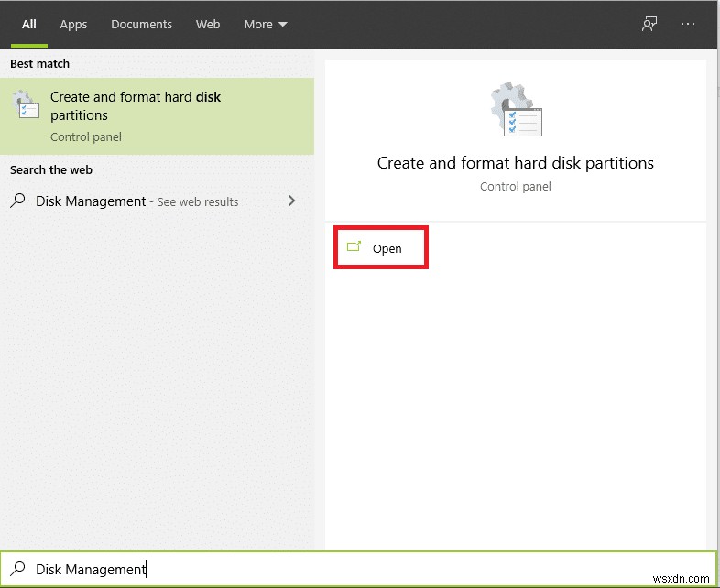Click Control panel label under preview title
720x588 pixels.
click(x=515, y=186)
